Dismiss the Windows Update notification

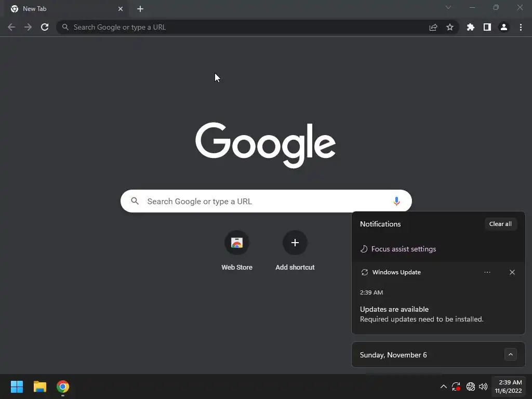click(x=512, y=272)
